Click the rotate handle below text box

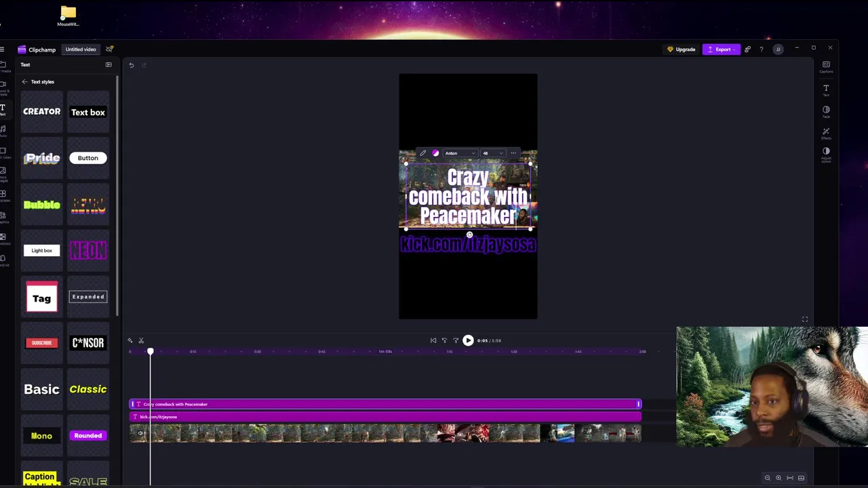pos(469,235)
